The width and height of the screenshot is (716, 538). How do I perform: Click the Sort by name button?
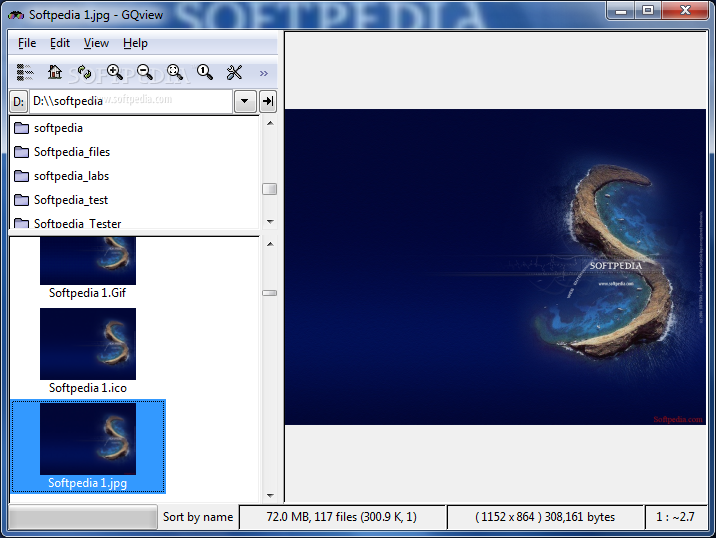pos(198,517)
